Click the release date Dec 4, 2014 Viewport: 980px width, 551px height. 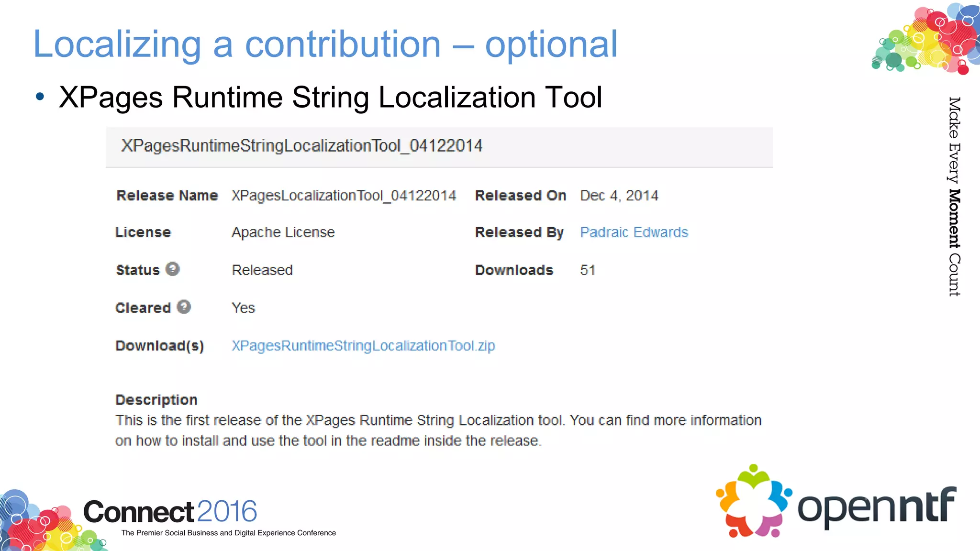click(619, 196)
